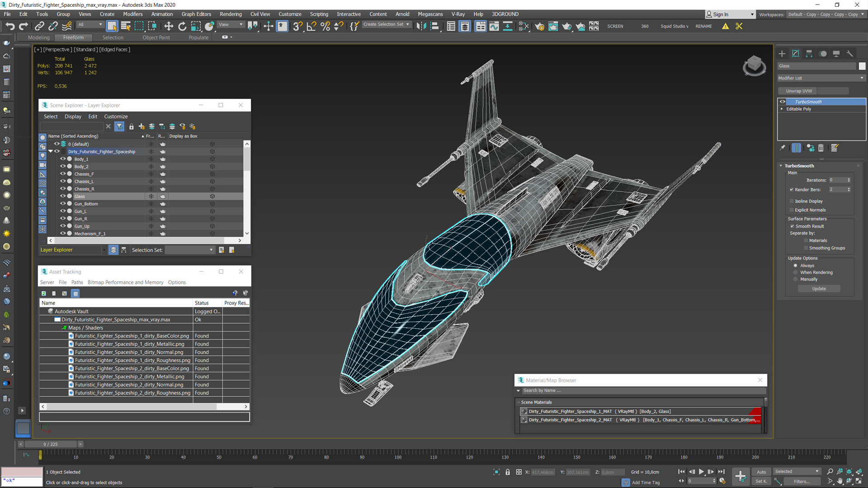Image resolution: width=868 pixels, height=488 pixels.
Task: Click the Pin Stack icon
Action: (x=783, y=148)
